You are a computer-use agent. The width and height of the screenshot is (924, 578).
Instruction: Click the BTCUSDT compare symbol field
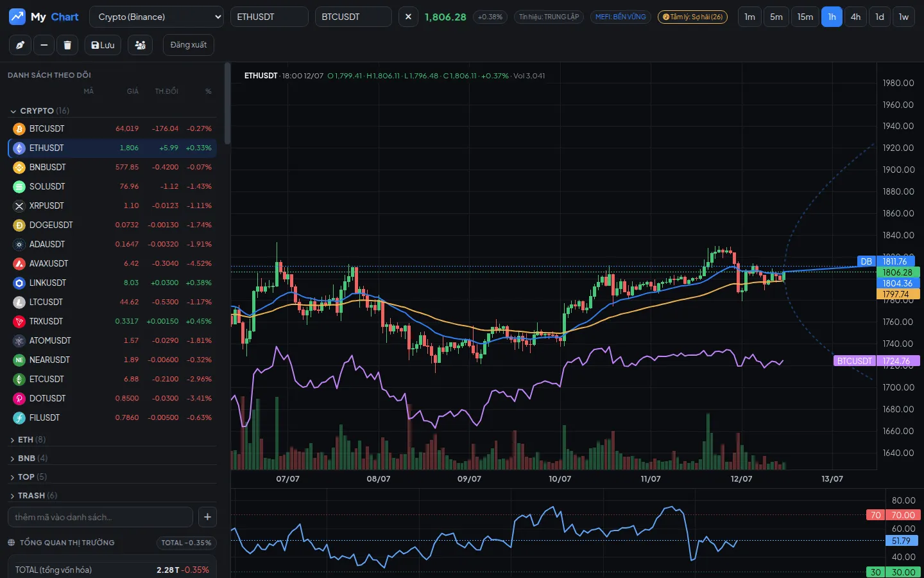pyautogui.click(x=354, y=17)
